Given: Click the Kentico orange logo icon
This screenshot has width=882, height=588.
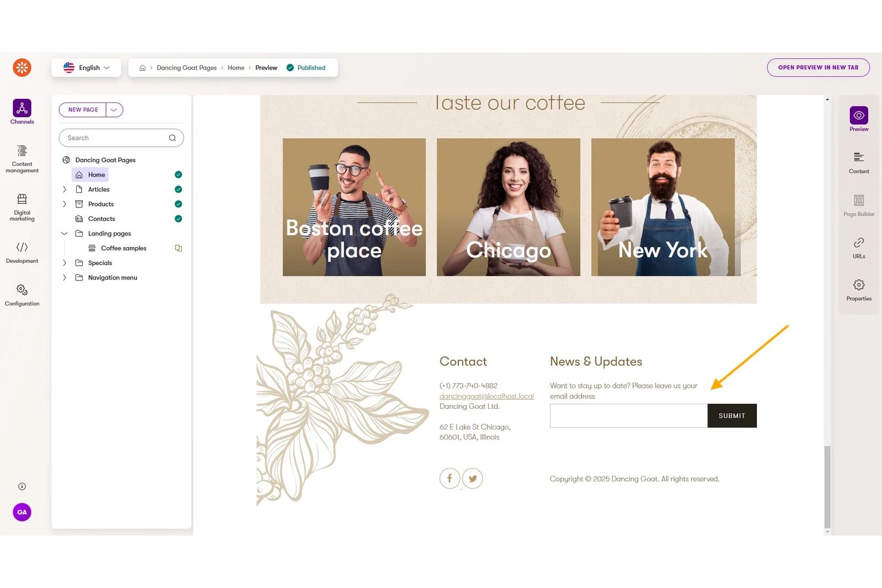Looking at the screenshot, I should tap(22, 67).
